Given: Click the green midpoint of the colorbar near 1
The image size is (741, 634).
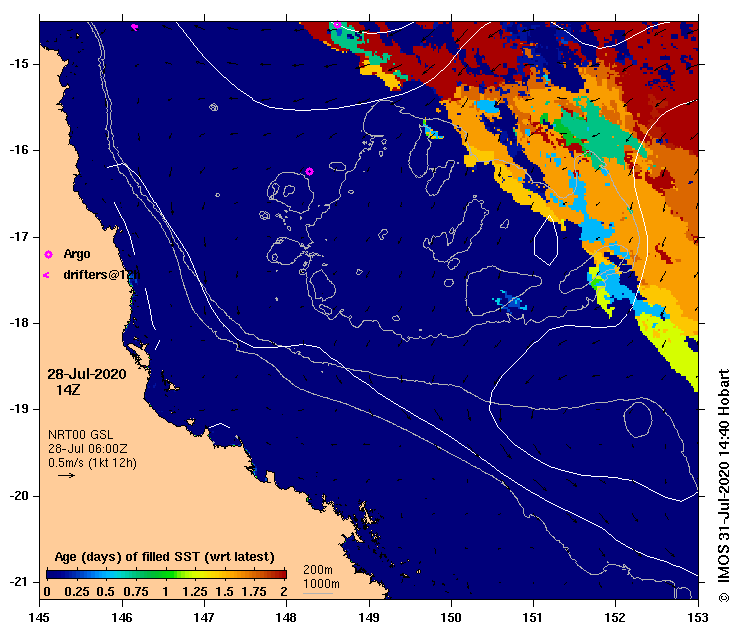Looking at the screenshot, I should tap(166, 574).
